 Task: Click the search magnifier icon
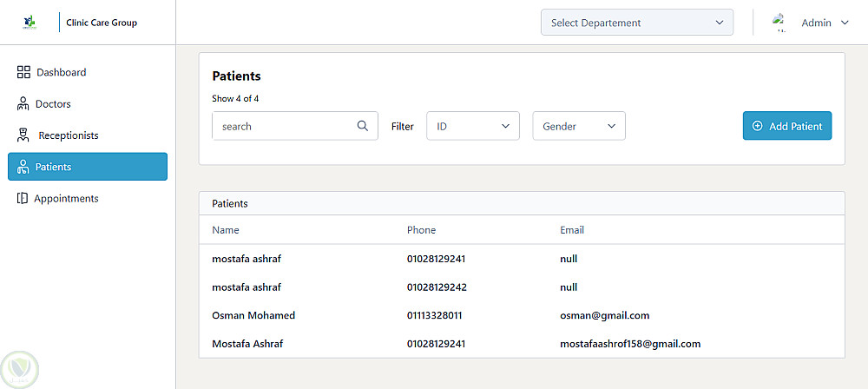coord(363,126)
